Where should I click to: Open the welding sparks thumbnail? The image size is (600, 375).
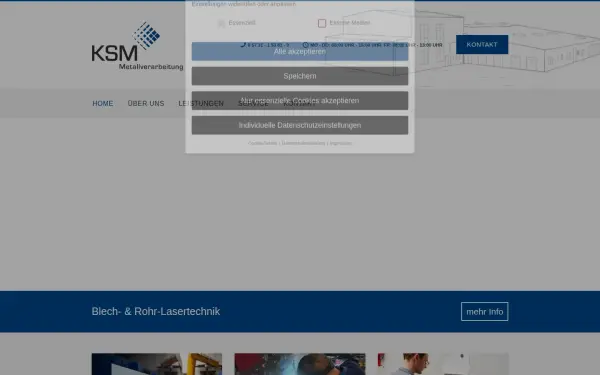(300, 364)
